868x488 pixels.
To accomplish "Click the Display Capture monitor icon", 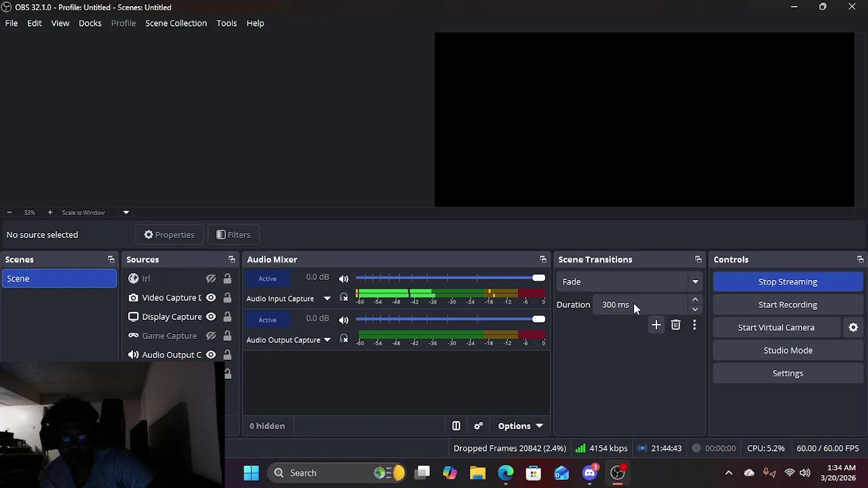I will [134, 317].
